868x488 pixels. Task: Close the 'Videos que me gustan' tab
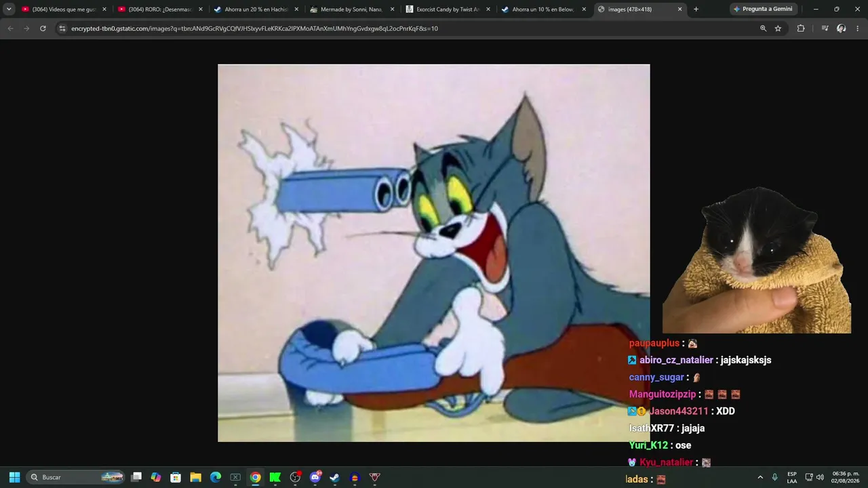[104, 9]
